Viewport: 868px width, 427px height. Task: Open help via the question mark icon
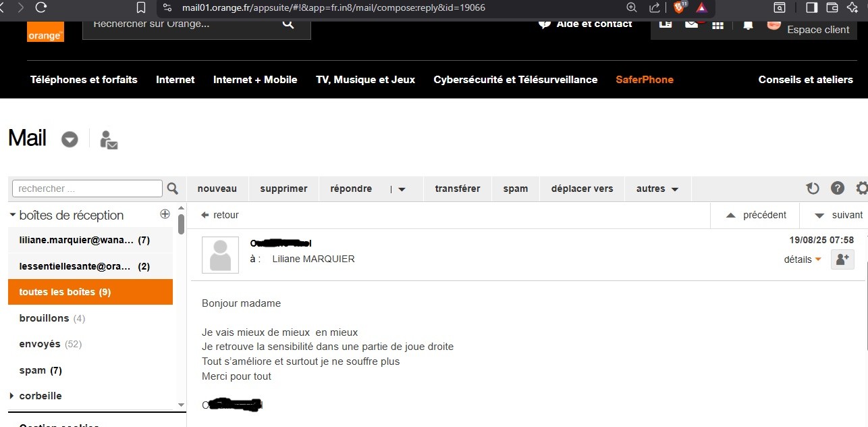[838, 189]
